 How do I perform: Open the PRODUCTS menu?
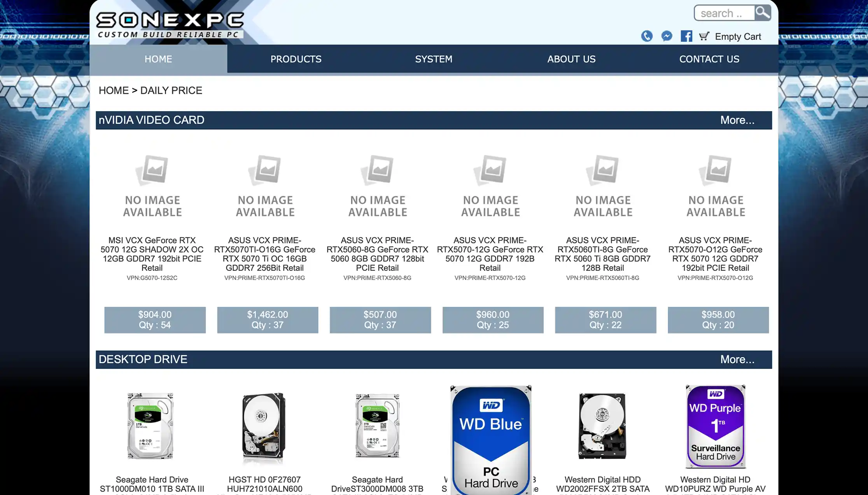[x=296, y=59]
